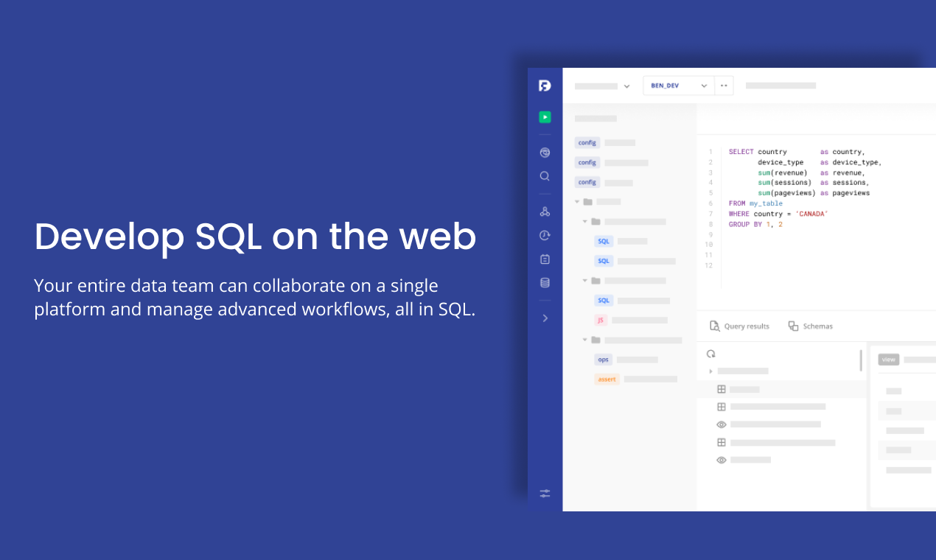Open the globe-like icon below the play button
This screenshot has height=560, width=936.
click(x=545, y=153)
